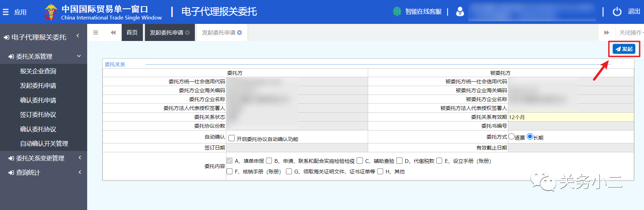Close the active 发起委托申请 tab
The width and height of the screenshot is (644, 210).
(x=240, y=32)
